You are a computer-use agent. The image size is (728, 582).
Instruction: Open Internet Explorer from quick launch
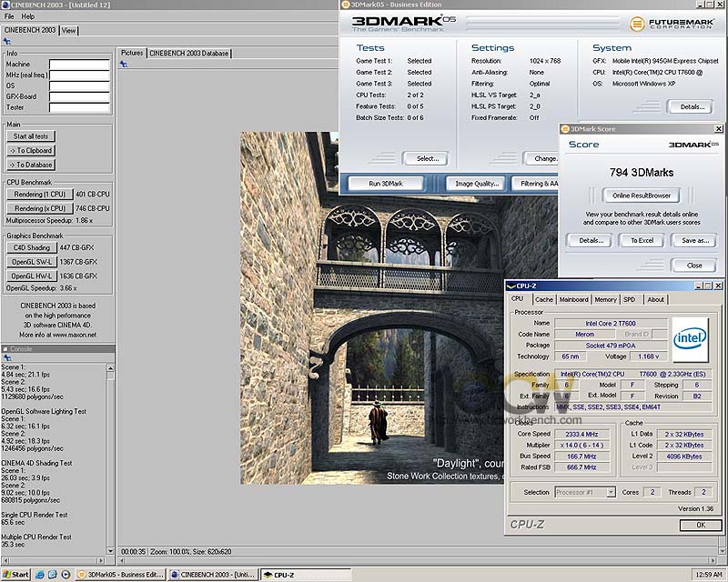pos(40,575)
